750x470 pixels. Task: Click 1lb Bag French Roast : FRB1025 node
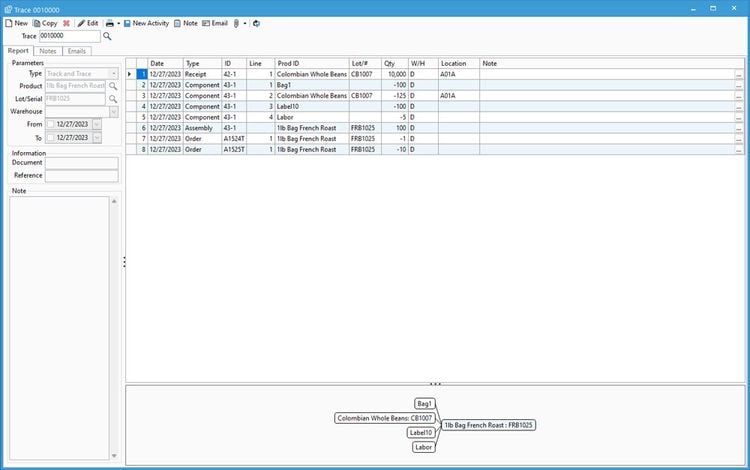pyautogui.click(x=488, y=425)
